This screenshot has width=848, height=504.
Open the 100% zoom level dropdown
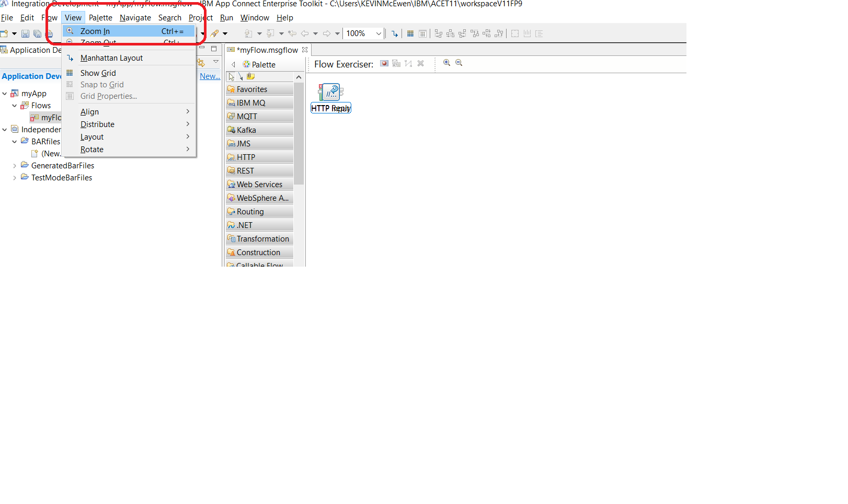(x=379, y=34)
